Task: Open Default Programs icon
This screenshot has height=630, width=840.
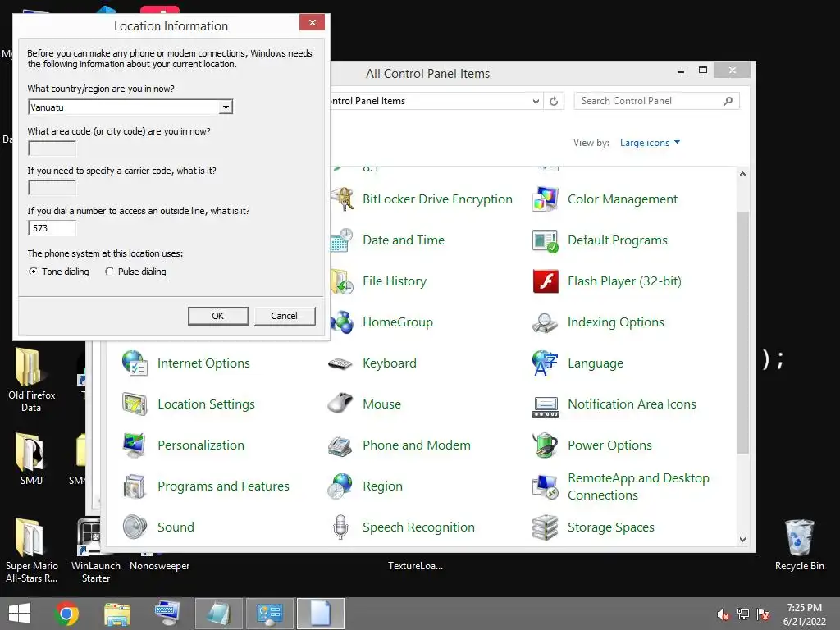Action: click(546, 240)
